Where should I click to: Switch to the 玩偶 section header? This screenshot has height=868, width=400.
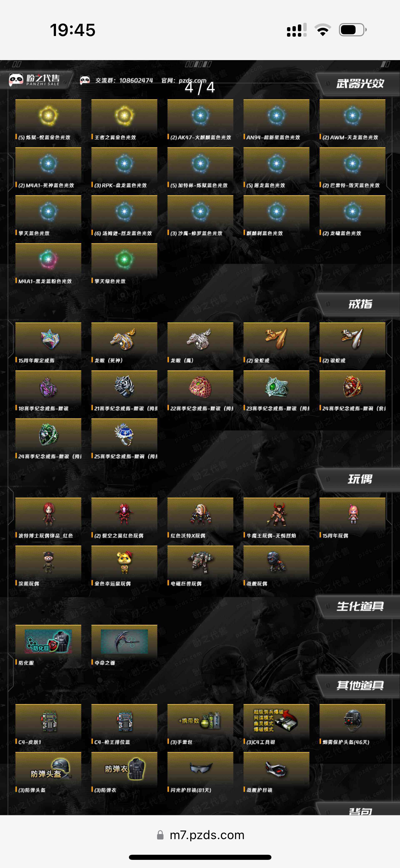point(360,479)
